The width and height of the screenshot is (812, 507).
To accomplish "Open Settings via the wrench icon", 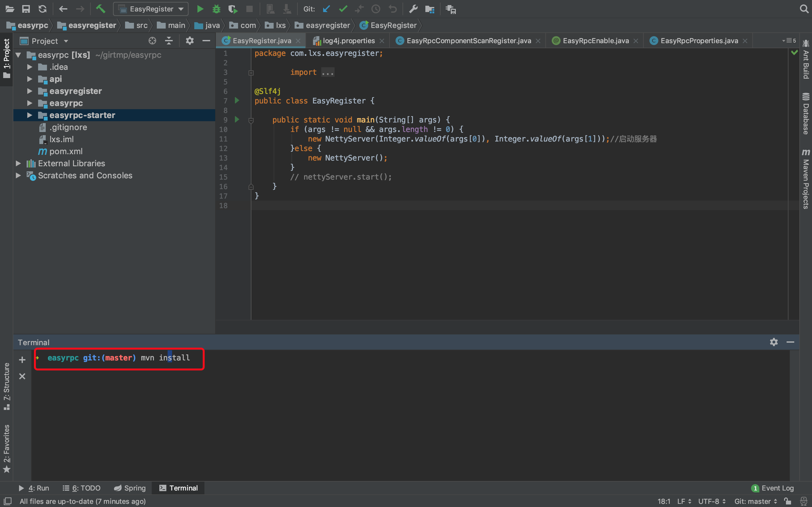I will (x=413, y=9).
